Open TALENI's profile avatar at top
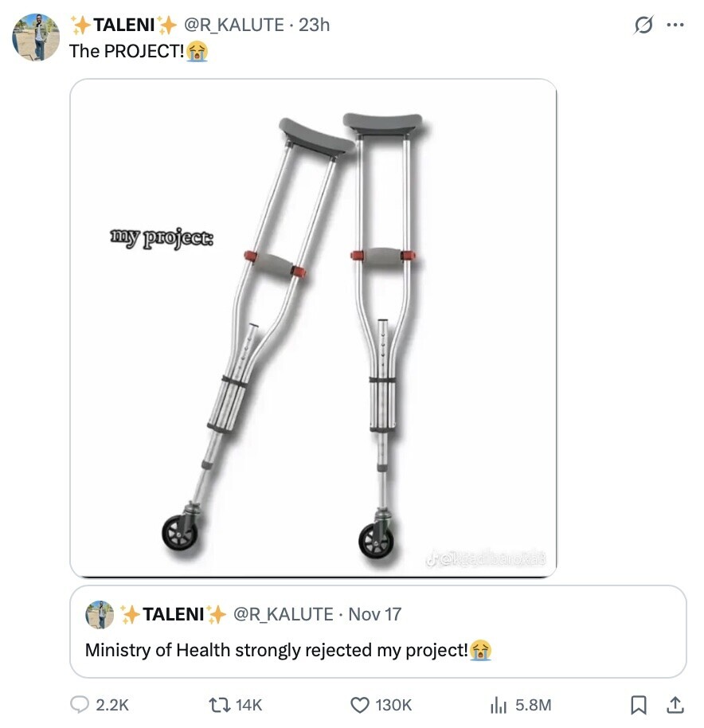Viewport: 704px width, 728px height. (36, 37)
